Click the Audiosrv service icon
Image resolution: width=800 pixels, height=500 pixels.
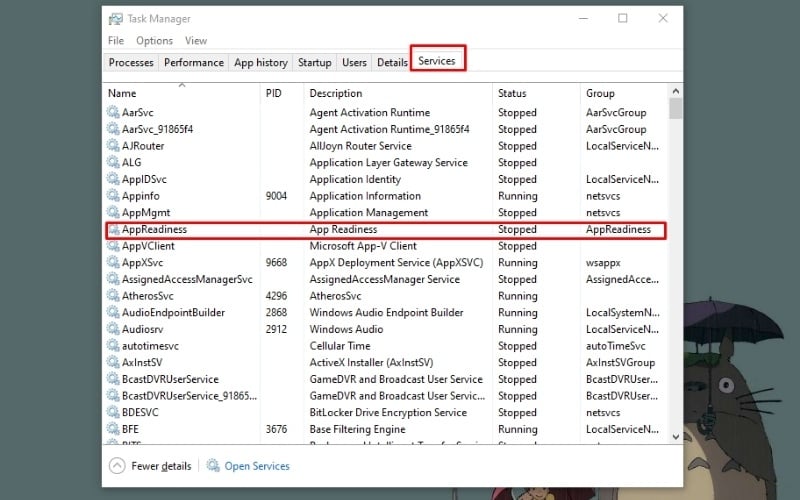[113, 330]
